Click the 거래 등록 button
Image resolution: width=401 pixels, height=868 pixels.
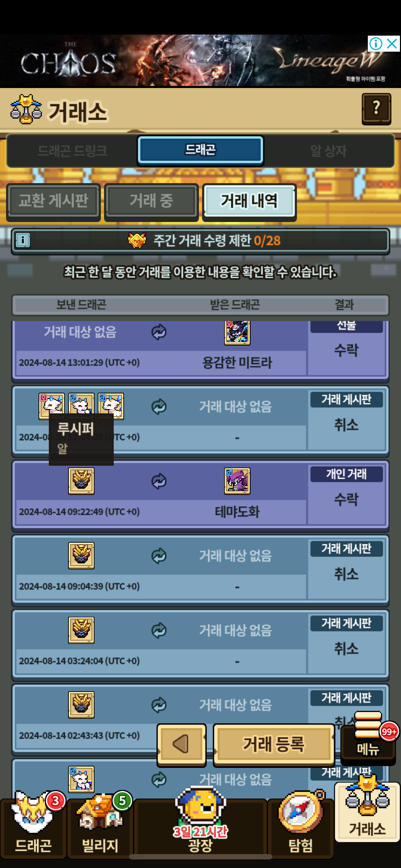pos(273,744)
